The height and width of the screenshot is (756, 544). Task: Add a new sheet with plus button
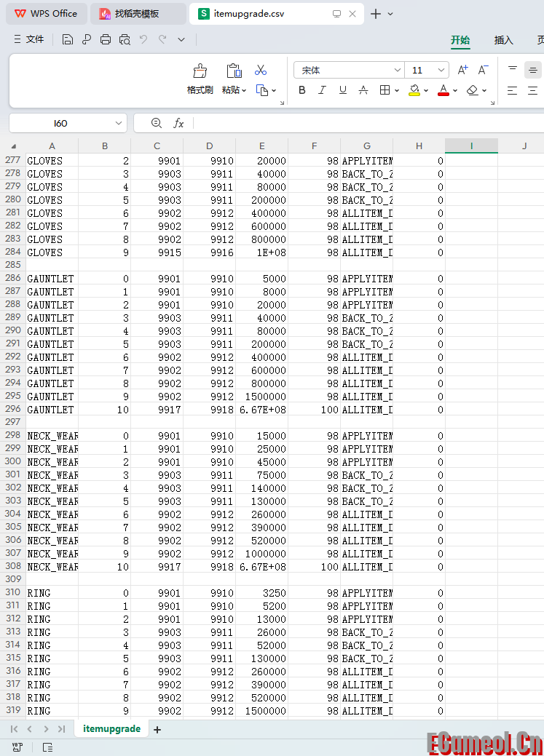point(157,729)
